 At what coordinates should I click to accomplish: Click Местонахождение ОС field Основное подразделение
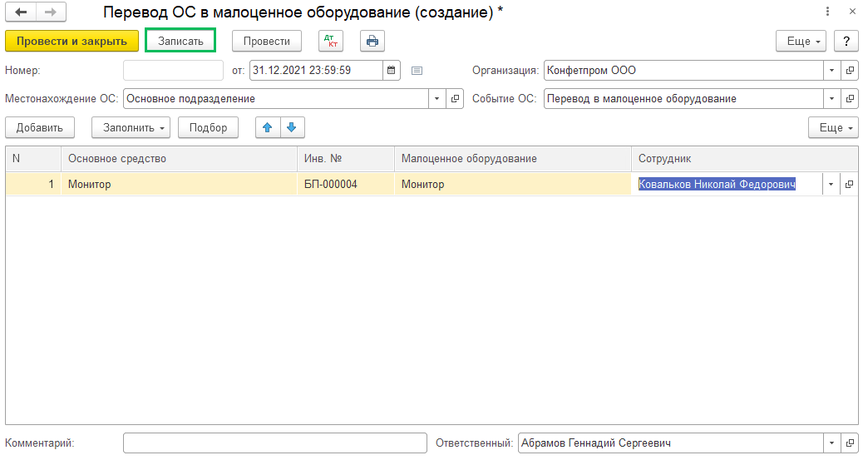(276, 98)
